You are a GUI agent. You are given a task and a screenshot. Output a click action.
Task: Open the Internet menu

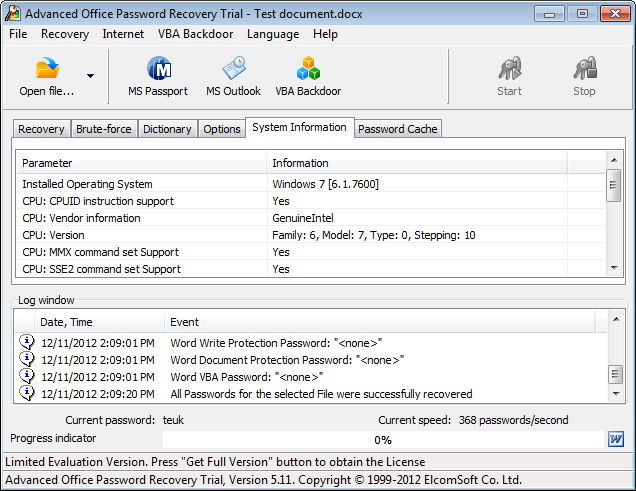click(x=123, y=34)
